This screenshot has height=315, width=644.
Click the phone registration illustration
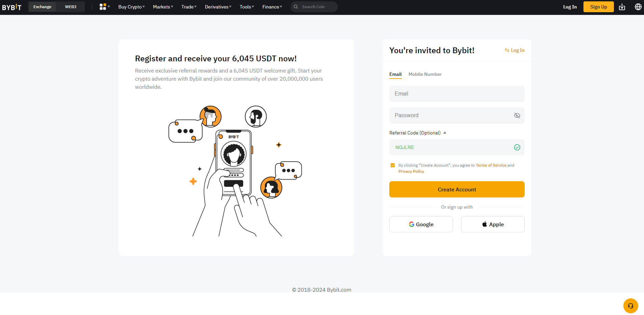point(235,171)
